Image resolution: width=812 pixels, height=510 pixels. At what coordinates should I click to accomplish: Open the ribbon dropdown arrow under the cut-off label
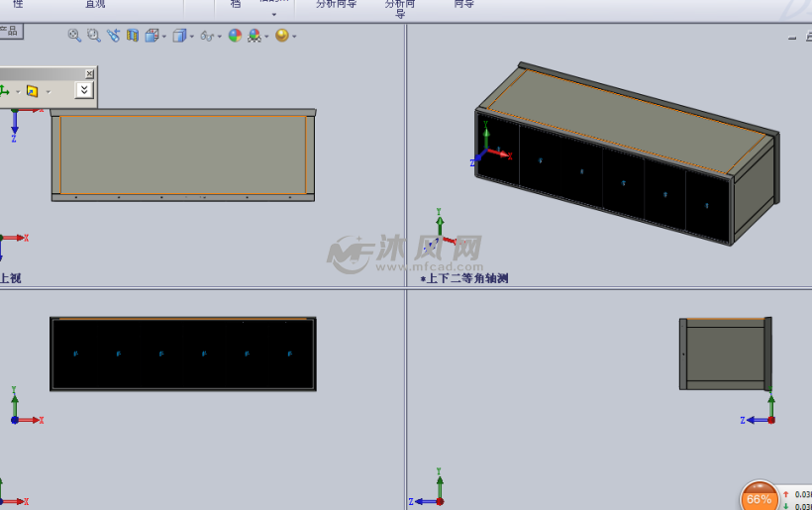tap(274, 15)
